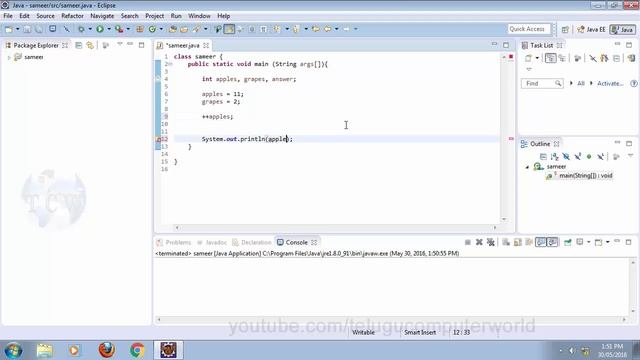The width and height of the screenshot is (640, 360).
Task: Click the error marker on line 12
Action: coord(158,139)
